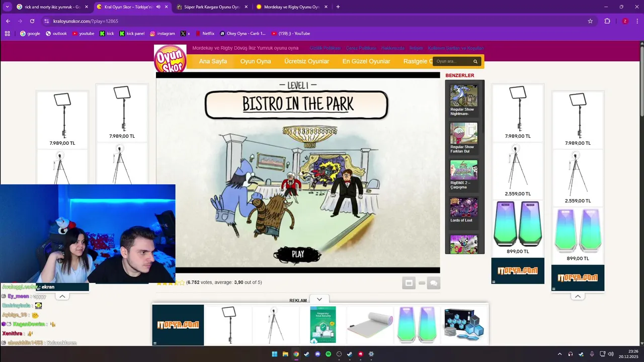Click the star rating under the game
Viewport: 644px width, 362px height.
click(x=170, y=283)
